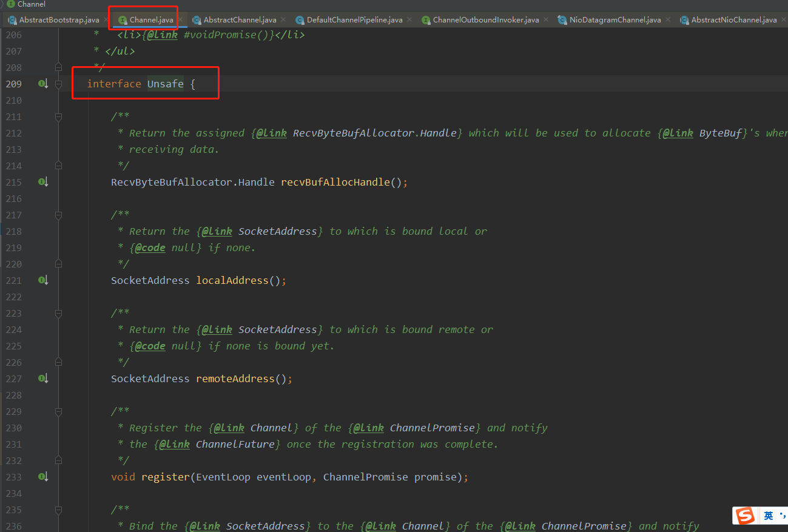Click SocketAddress return type on line 227
The image size is (788, 532).
coord(150,379)
